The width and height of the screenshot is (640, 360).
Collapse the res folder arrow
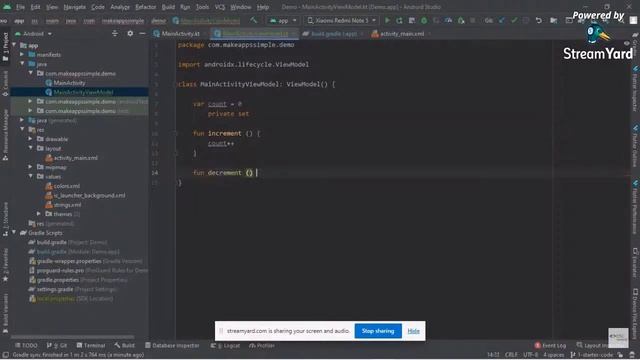pos(22,129)
